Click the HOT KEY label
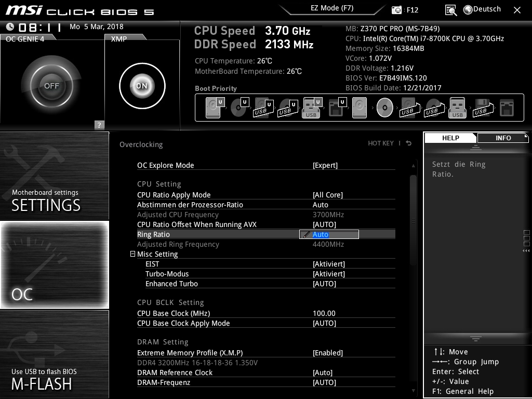 pos(381,143)
